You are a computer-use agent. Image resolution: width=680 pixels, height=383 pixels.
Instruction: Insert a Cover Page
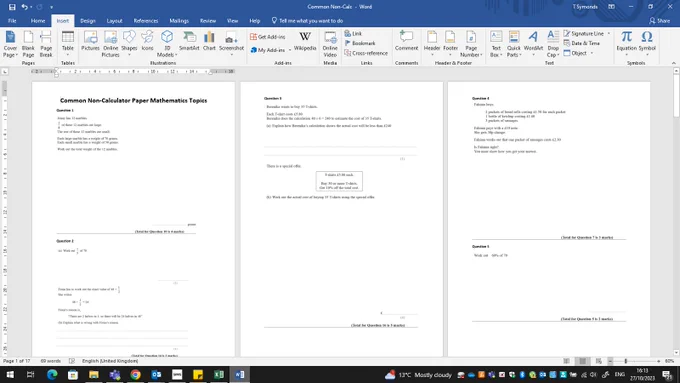[10, 44]
